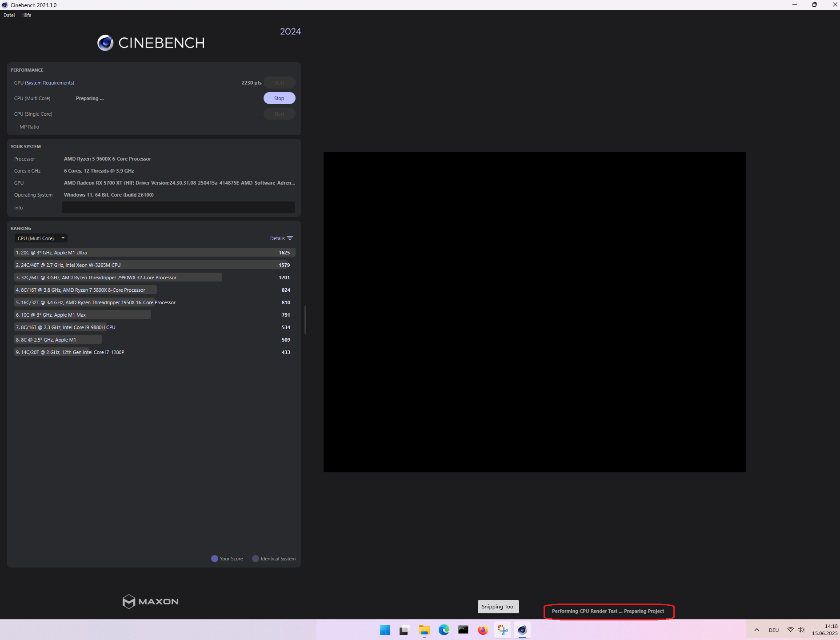The image size is (840, 640).
Task: Click the 6 Cores, 12 Threads text
Action: click(x=99, y=171)
